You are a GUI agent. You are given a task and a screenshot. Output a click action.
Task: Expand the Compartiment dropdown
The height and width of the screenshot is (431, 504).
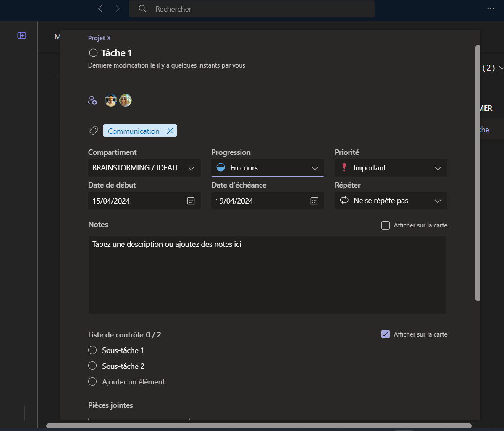[144, 168]
